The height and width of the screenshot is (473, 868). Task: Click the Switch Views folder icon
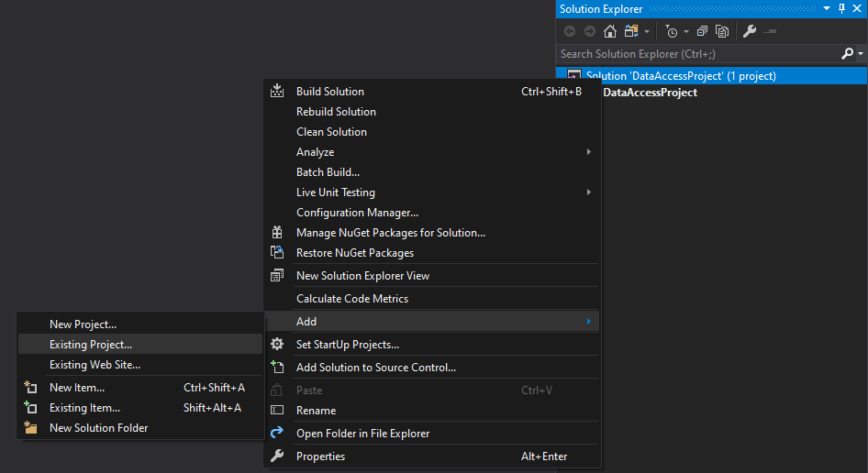(x=631, y=31)
